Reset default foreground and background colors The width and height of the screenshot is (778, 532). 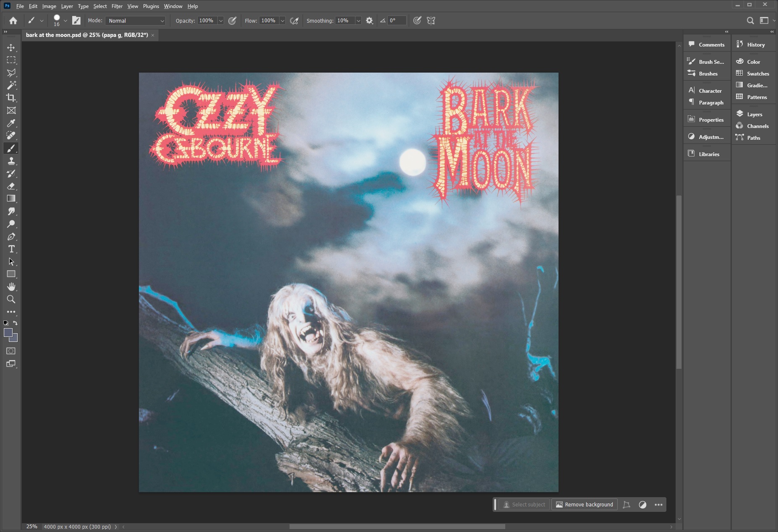point(6,323)
